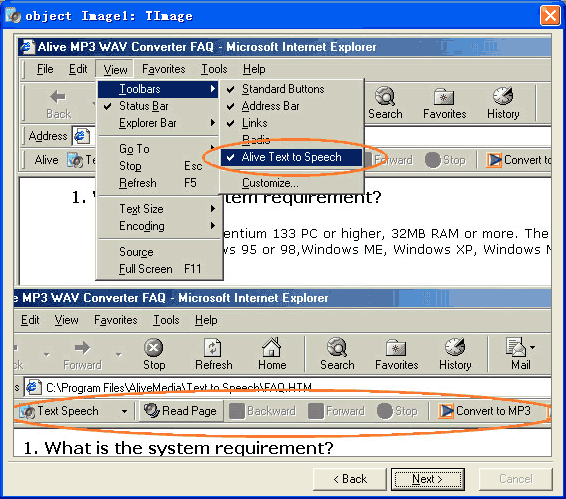This screenshot has height=499, width=566.
Task: Click round Stop button in lower speech toolbar
Action: coord(397,411)
